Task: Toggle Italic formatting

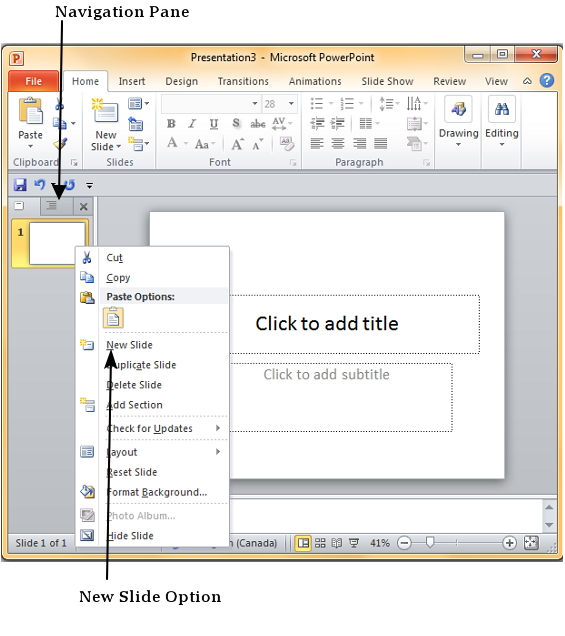Action: [192, 124]
